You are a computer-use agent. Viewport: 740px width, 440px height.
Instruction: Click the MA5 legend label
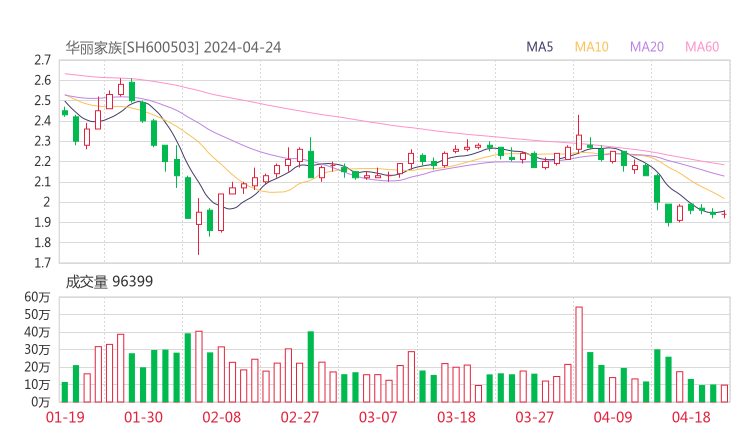539,47
